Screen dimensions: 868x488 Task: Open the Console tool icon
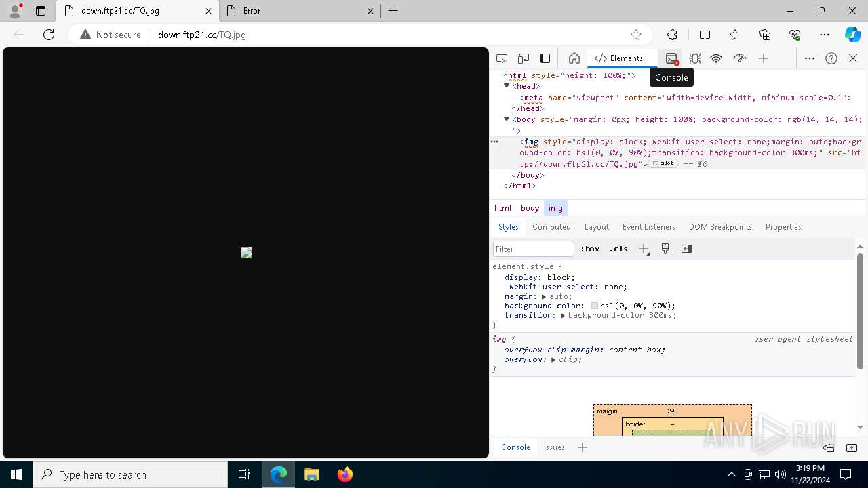coord(671,58)
